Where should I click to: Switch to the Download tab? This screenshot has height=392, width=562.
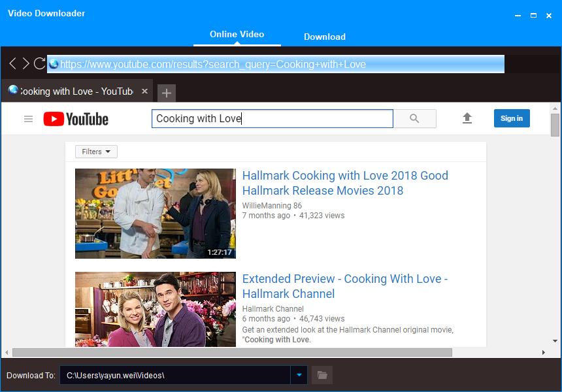[x=325, y=37]
